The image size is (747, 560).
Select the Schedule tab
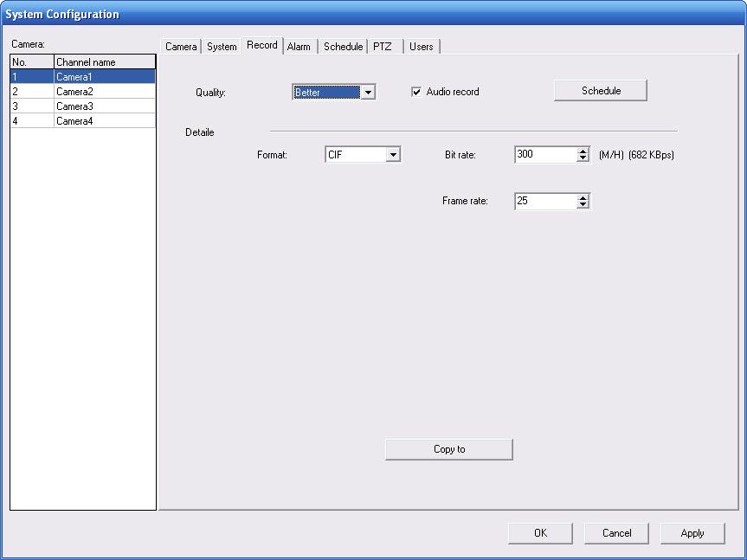[343, 47]
